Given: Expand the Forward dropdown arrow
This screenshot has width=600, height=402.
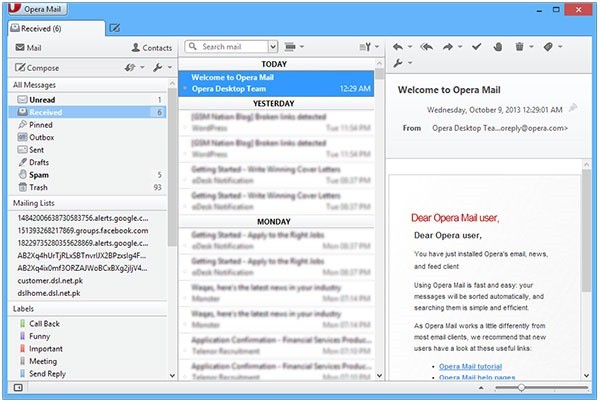Looking at the screenshot, I should pyautogui.click(x=460, y=47).
